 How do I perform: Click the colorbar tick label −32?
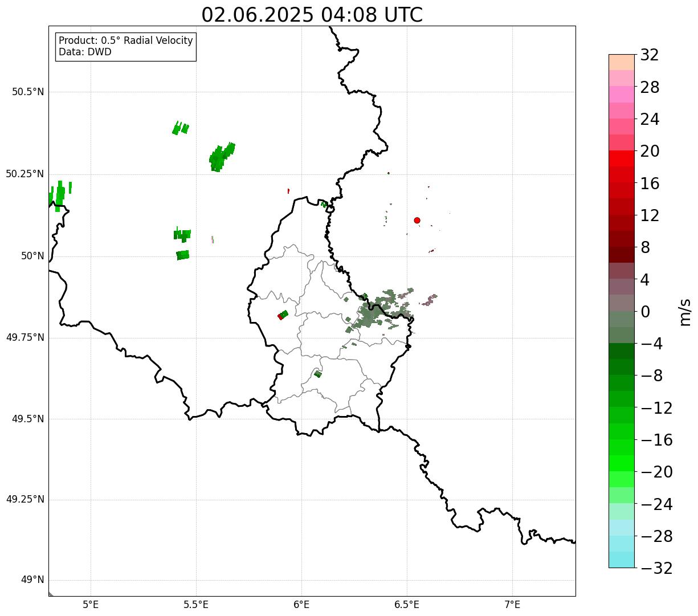pos(656,568)
